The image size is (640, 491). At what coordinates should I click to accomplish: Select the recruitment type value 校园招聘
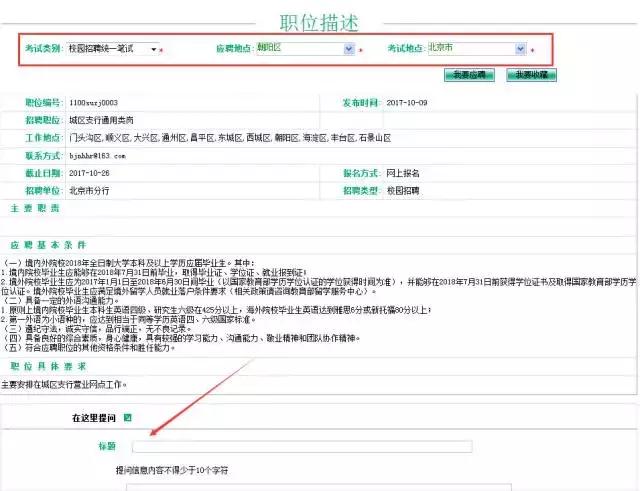[x=403, y=191]
